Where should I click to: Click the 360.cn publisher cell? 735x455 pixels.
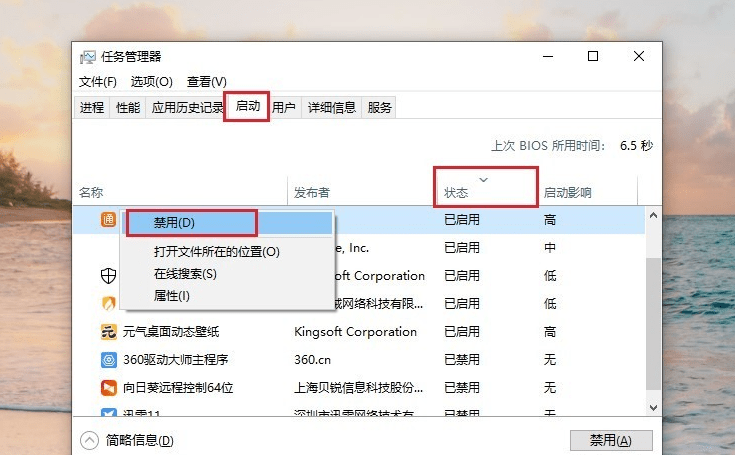click(x=313, y=360)
